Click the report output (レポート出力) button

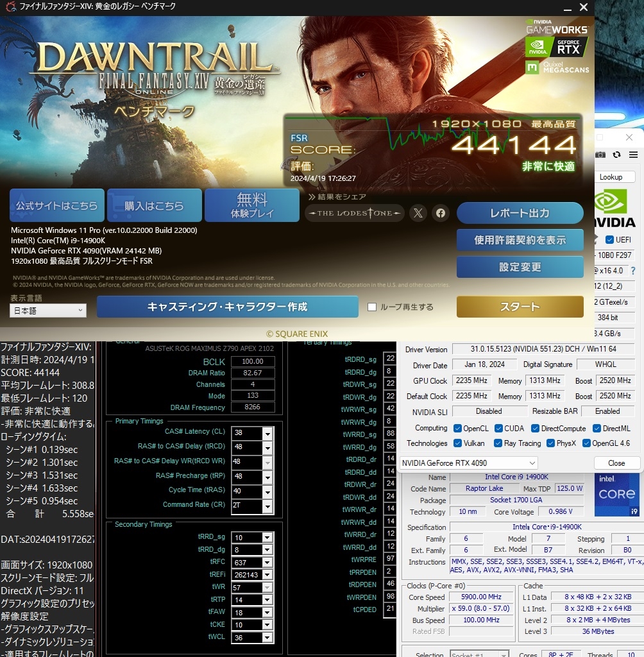(x=520, y=213)
